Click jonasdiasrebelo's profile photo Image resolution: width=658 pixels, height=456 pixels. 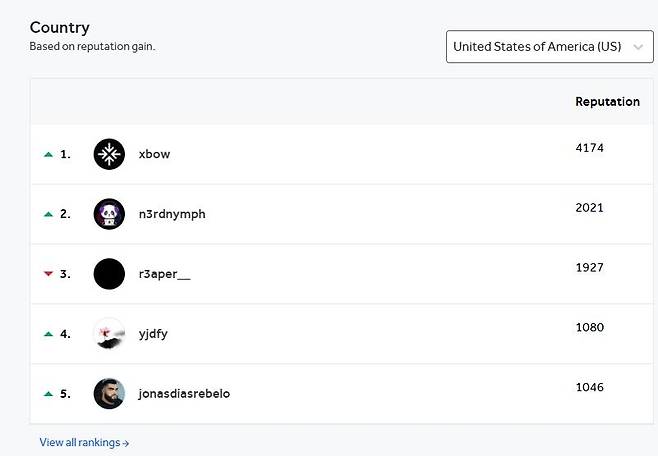pyautogui.click(x=109, y=393)
